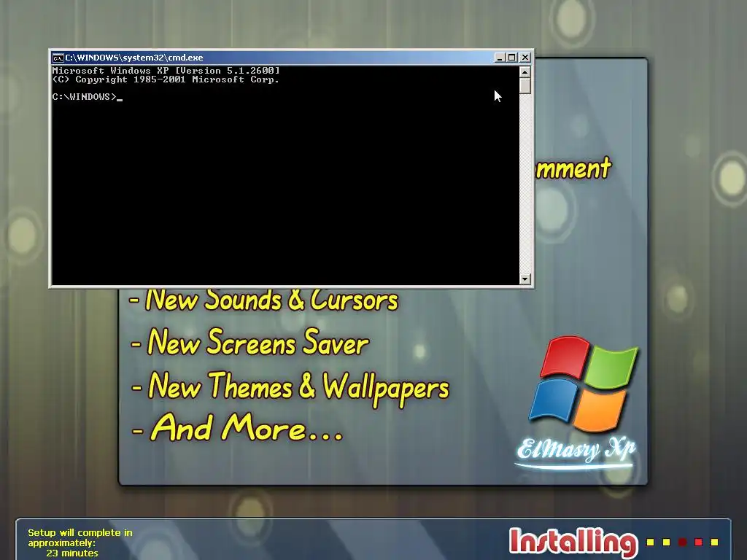Screen dimensions: 747x560
Task: Click the "23 minutes" setup time text
Action: coord(72,553)
